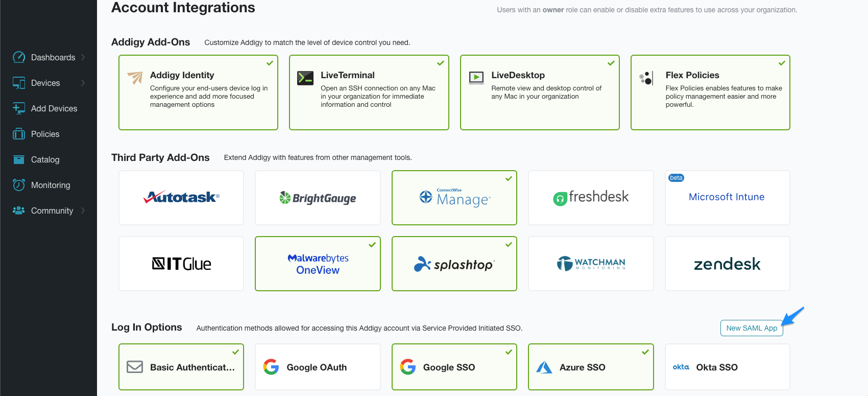The width and height of the screenshot is (868, 396).
Task: Expand the Dashboards menu arrow
Action: (x=85, y=57)
